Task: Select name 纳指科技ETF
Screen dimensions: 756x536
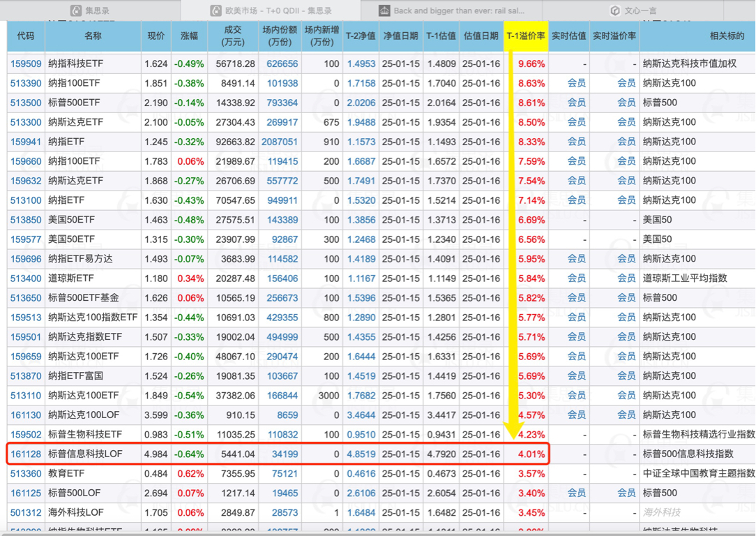Action: click(x=76, y=64)
